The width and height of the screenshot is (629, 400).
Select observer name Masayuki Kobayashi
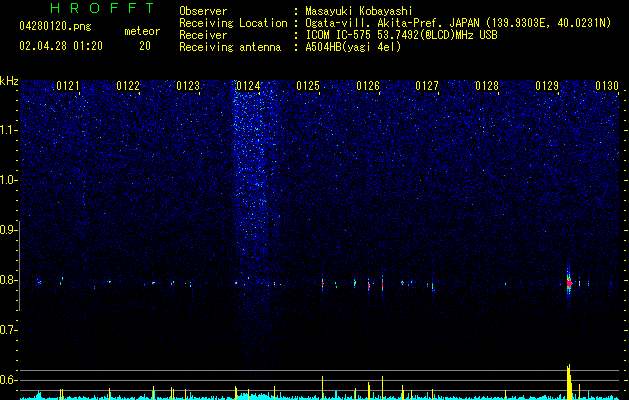(359, 11)
